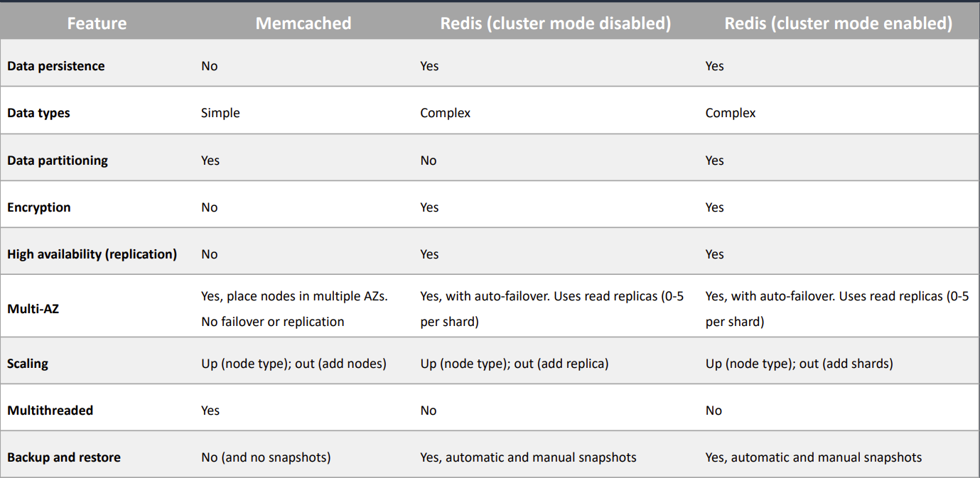Click the Backup and restore label
This screenshot has height=478, width=980.
(x=64, y=457)
